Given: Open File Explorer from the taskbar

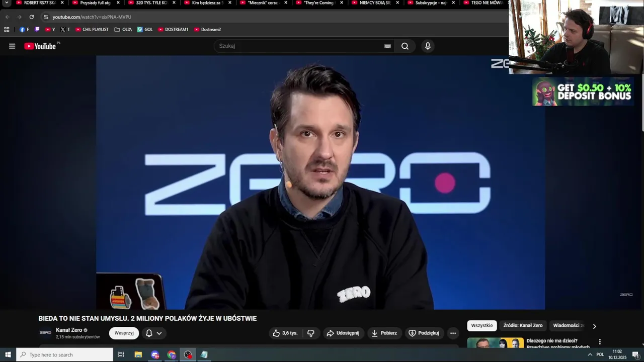Looking at the screenshot, I should coord(138,355).
